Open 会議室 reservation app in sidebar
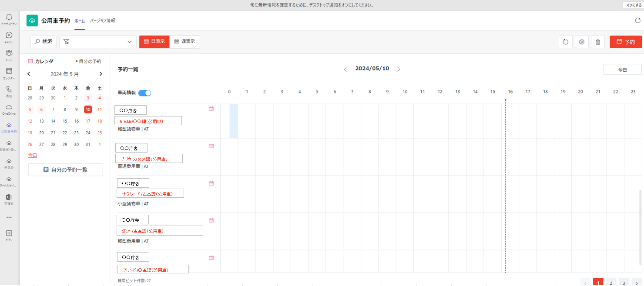The width and height of the screenshot is (644, 286). (x=9, y=145)
